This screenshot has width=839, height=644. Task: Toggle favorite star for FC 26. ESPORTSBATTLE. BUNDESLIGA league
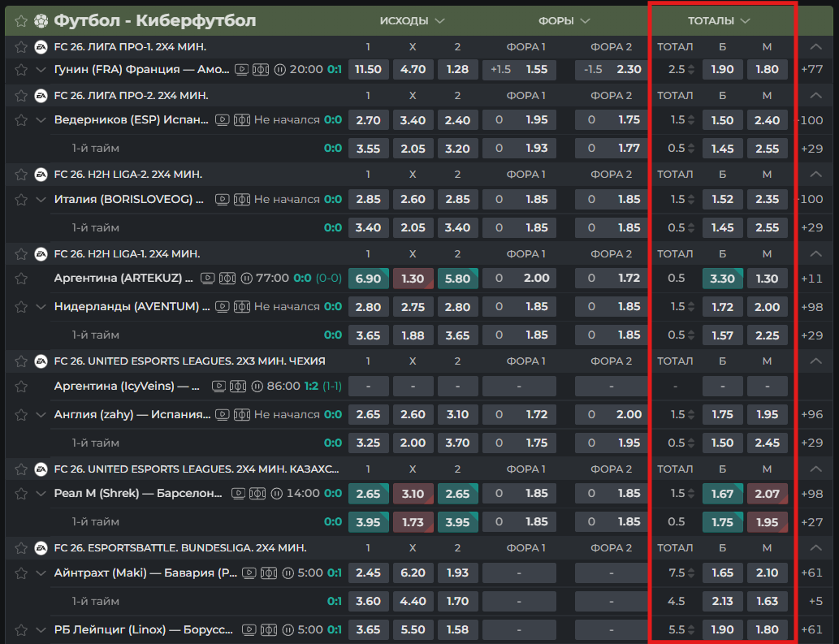click(21, 548)
